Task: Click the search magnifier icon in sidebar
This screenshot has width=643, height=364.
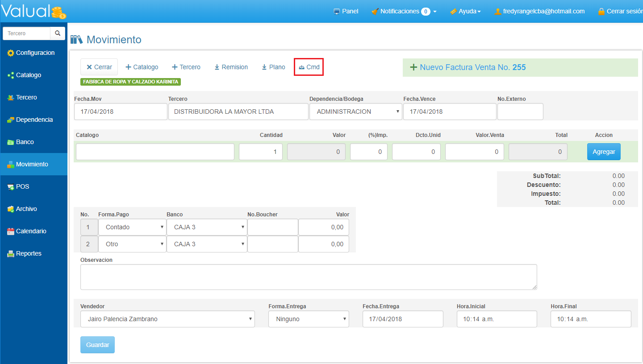Action: point(58,33)
